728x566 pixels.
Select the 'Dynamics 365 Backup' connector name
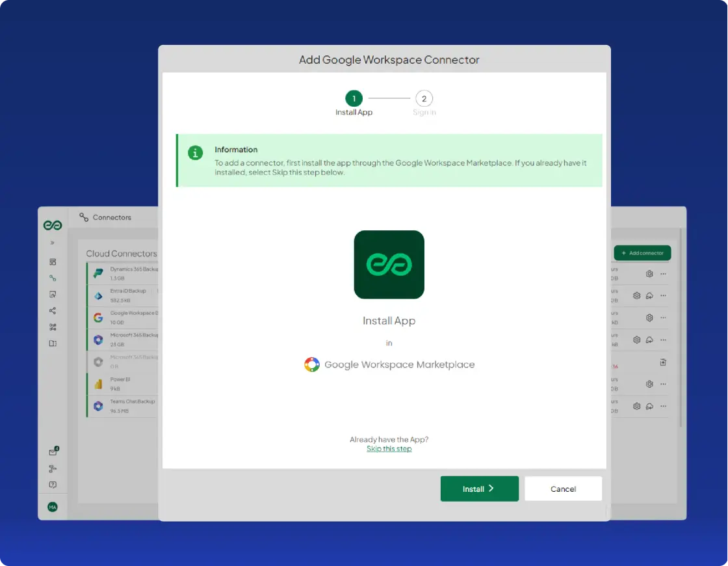pyautogui.click(x=134, y=269)
